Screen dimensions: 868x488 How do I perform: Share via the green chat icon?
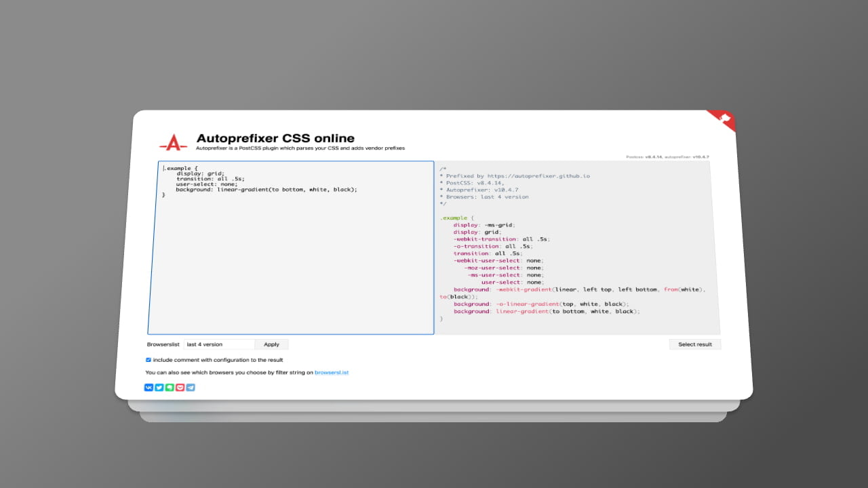pyautogui.click(x=170, y=388)
